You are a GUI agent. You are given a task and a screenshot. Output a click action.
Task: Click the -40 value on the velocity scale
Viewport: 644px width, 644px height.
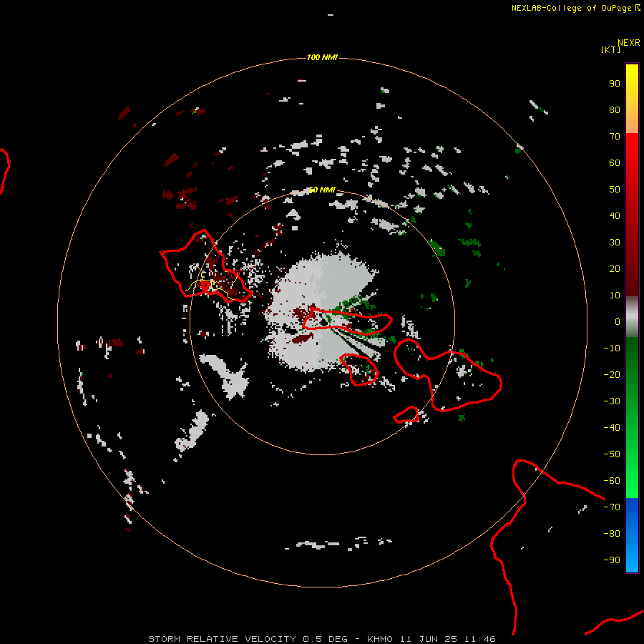(612, 428)
